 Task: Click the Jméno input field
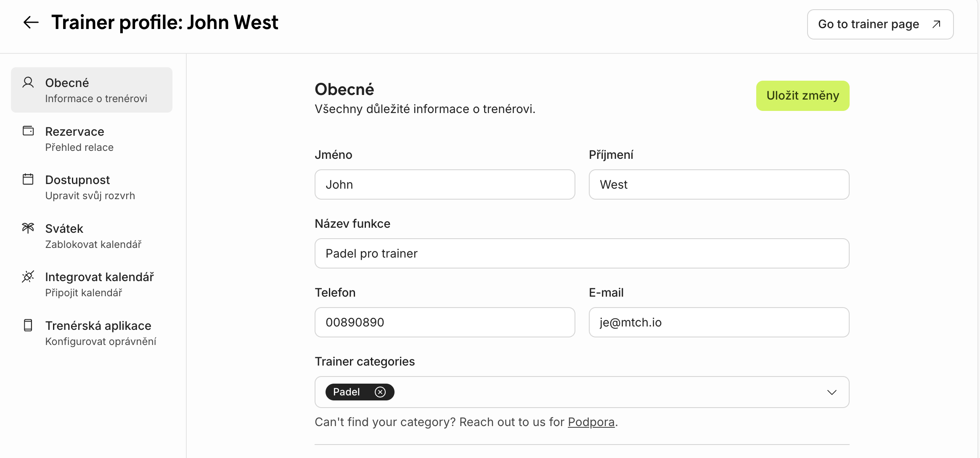click(445, 184)
